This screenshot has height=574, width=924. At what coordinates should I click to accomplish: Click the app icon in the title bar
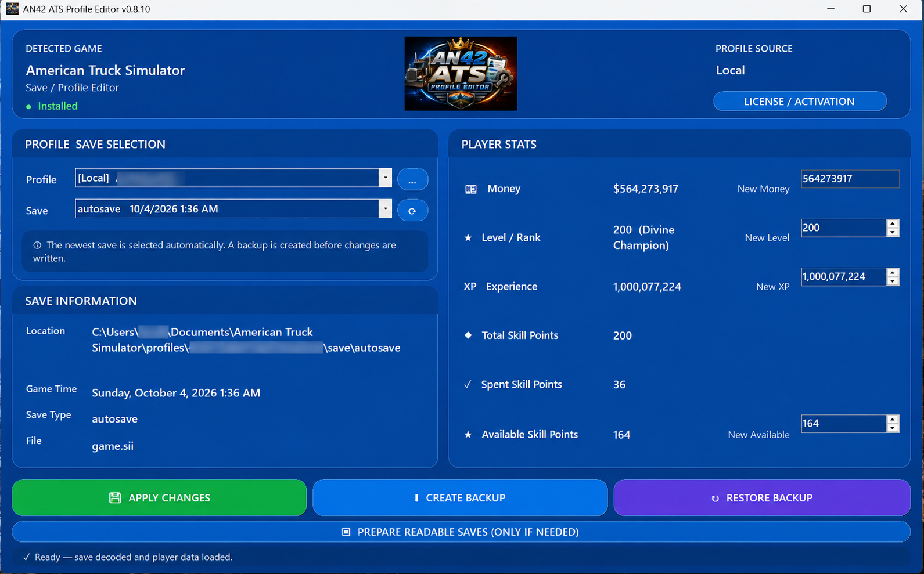12,9
